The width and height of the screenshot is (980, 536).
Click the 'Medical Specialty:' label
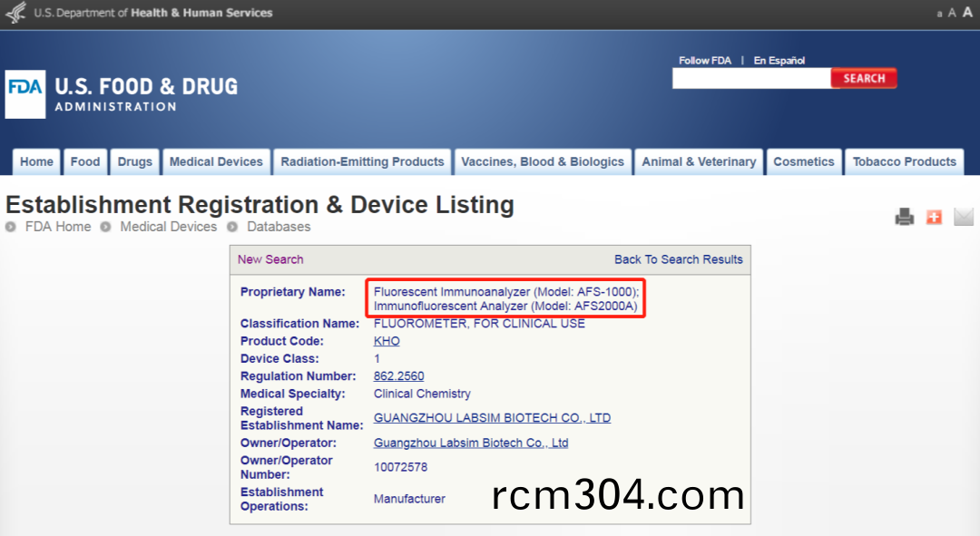point(292,394)
